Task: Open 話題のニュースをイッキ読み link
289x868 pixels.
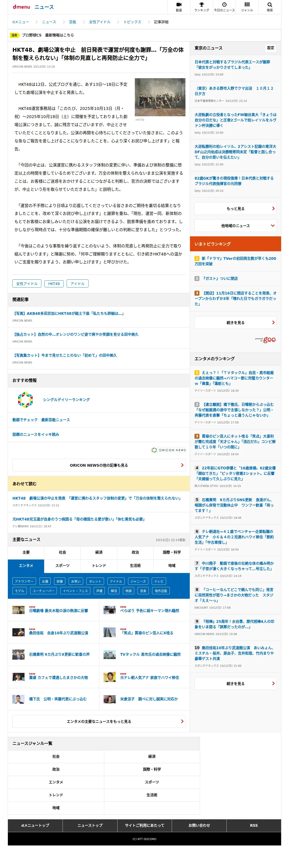Action: pyautogui.click(x=36, y=434)
